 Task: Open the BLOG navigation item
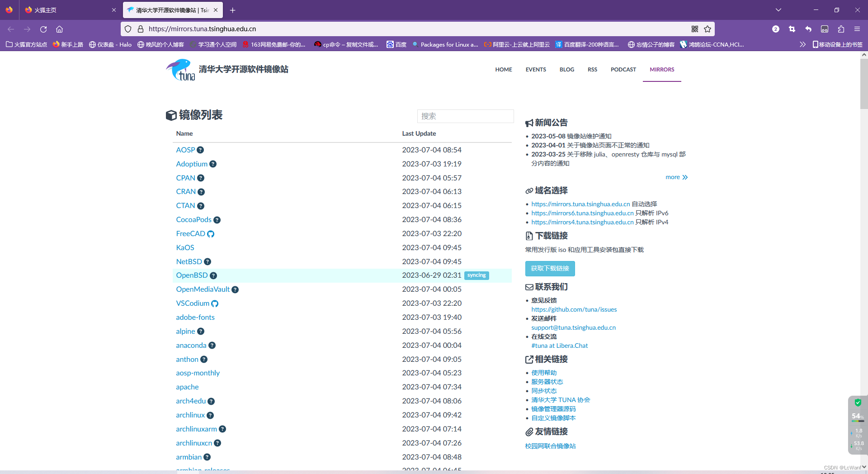pos(567,70)
